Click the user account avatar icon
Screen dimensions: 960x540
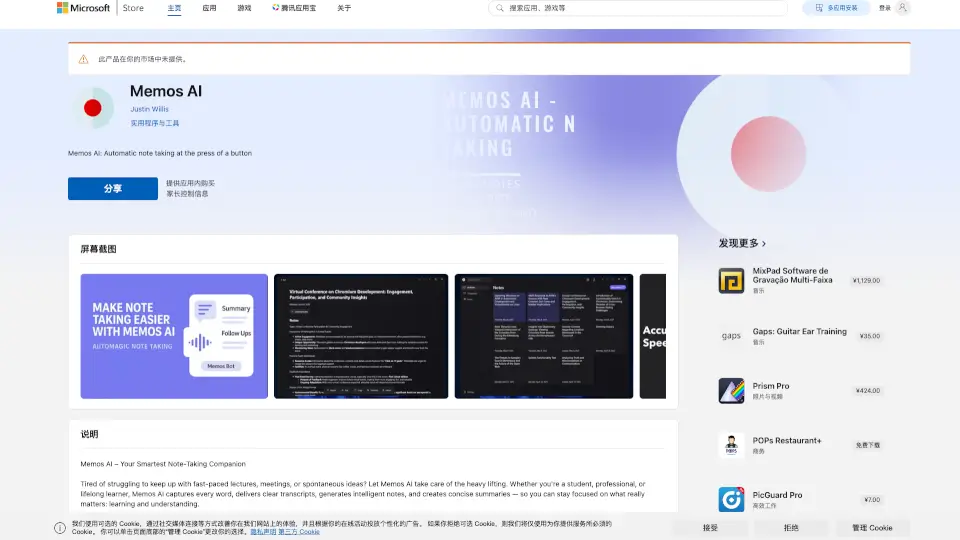(x=903, y=8)
